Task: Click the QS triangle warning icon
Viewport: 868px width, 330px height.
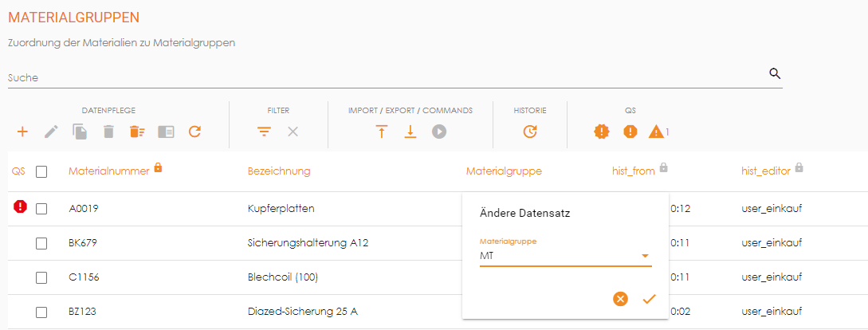Action: coord(656,132)
